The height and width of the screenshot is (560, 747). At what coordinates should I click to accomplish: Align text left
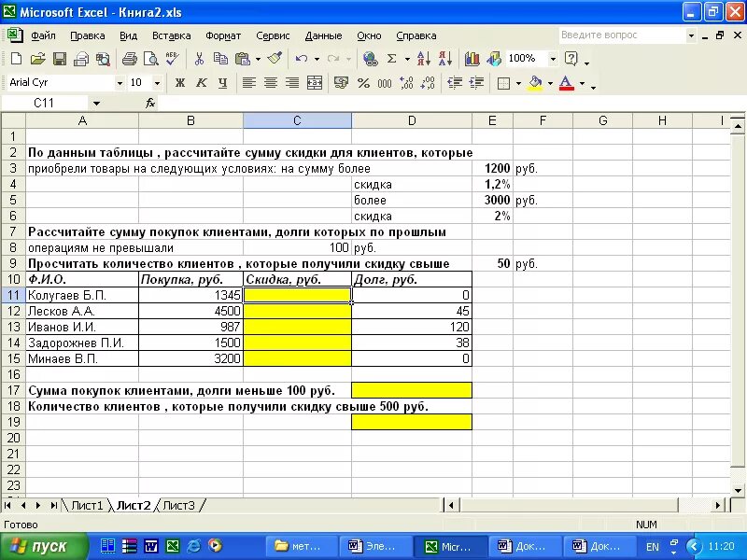click(248, 83)
